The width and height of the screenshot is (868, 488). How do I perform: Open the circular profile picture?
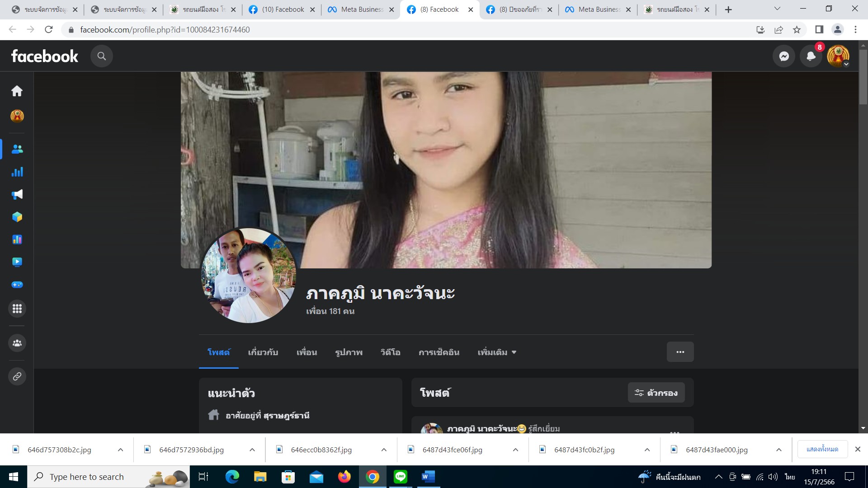248,276
